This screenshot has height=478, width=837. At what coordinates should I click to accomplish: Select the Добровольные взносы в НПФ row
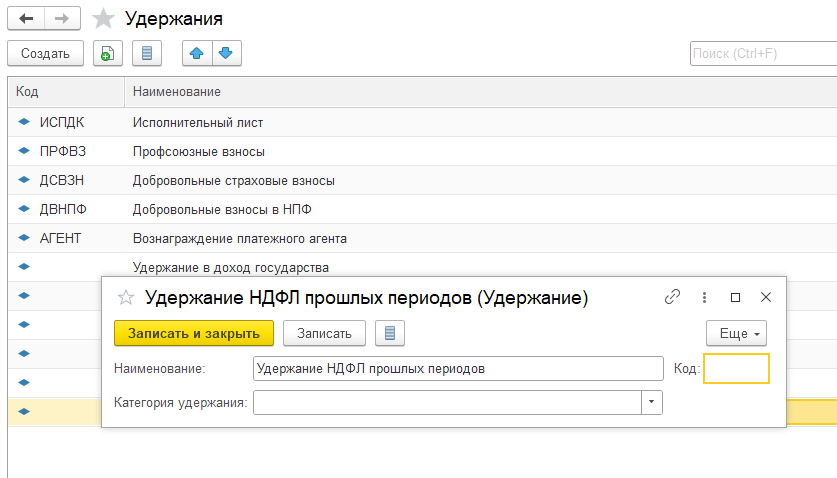click(x=422, y=209)
